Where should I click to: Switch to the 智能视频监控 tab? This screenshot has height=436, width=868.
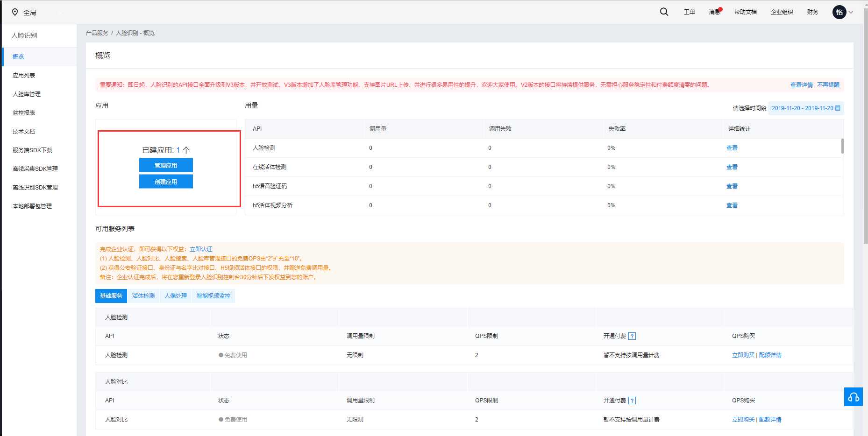(213, 296)
